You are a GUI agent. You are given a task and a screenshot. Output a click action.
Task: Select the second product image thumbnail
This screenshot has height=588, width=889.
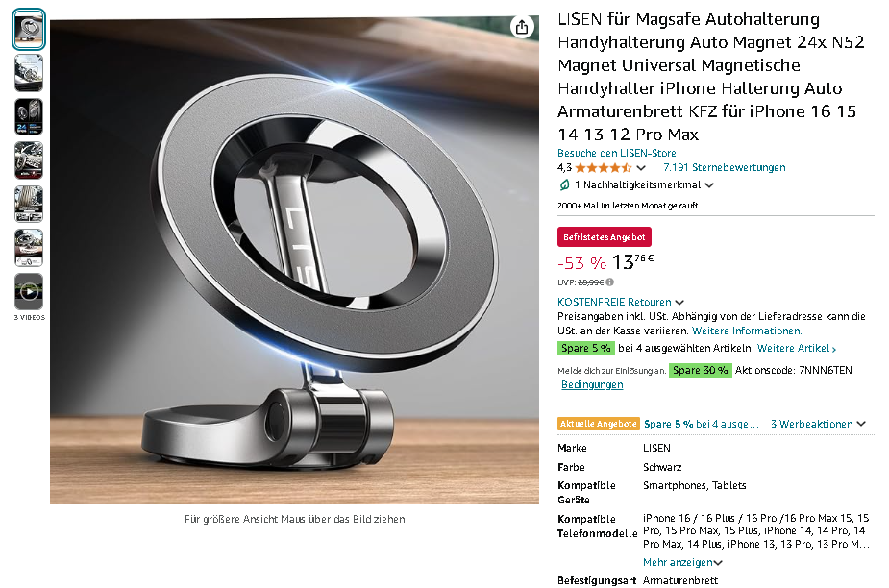[29, 73]
